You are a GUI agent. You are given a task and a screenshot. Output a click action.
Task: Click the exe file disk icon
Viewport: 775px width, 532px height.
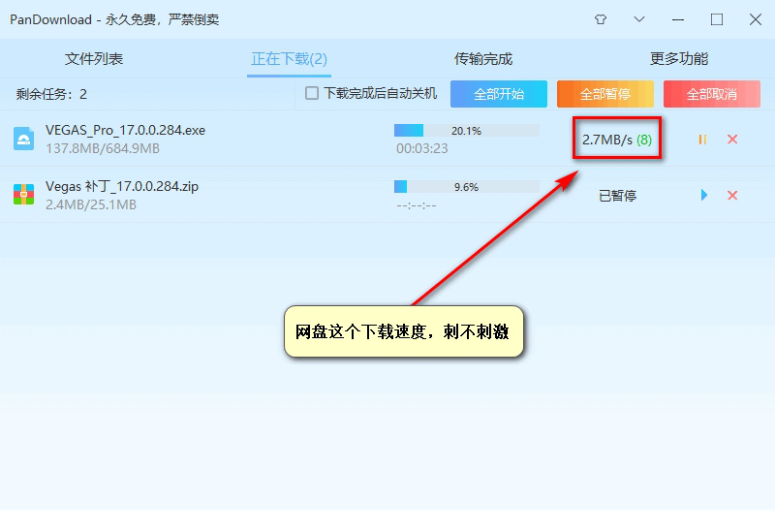[23, 139]
